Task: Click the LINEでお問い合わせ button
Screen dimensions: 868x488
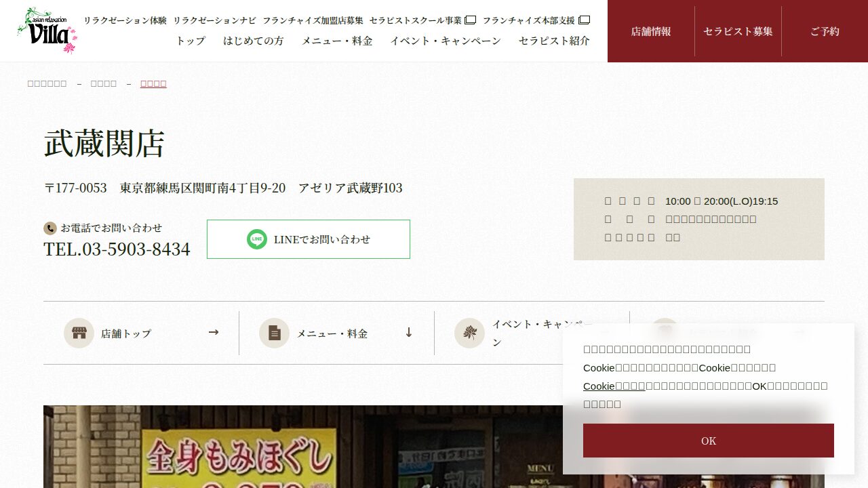Action: click(x=309, y=239)
